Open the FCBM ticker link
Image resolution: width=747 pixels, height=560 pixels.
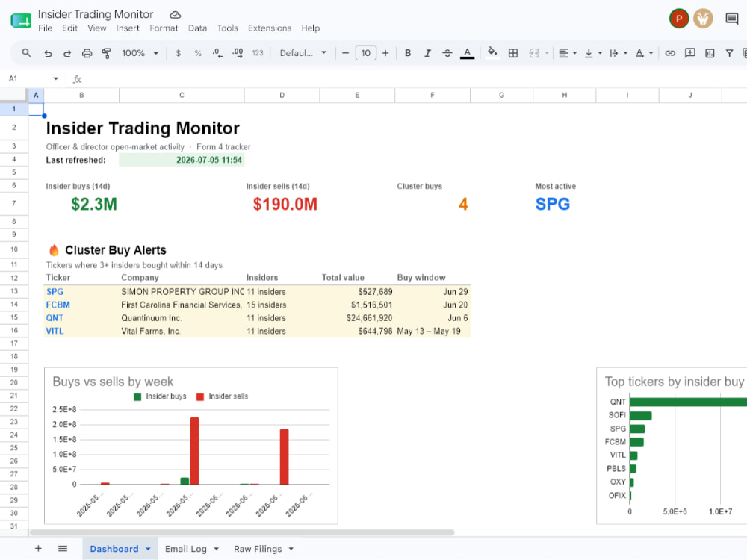(58, 305)
